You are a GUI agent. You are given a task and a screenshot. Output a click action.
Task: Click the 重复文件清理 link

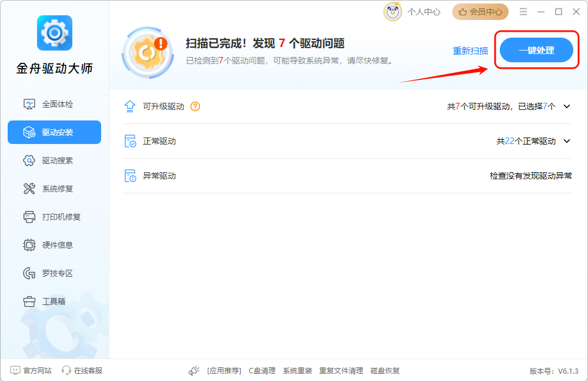click(x=341, y=371)
